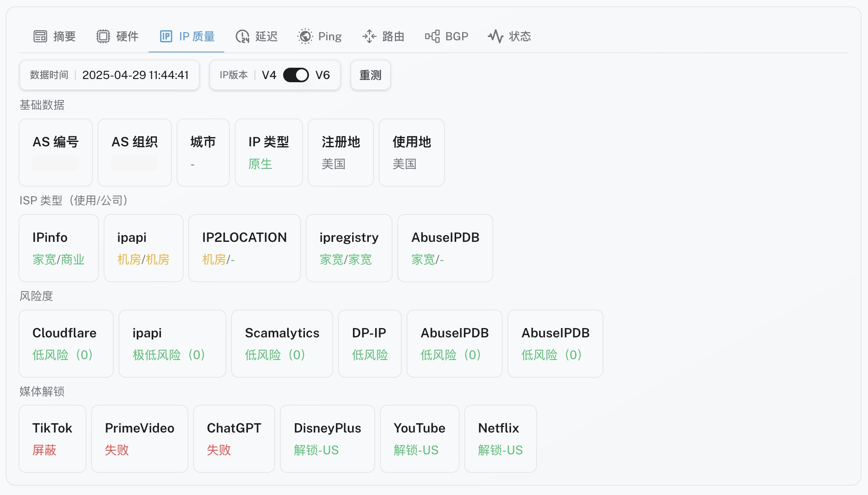Select the IP2LOCATION ISP type card
Viewport: 868px width, 495px height.
click(x=244, y=248)
